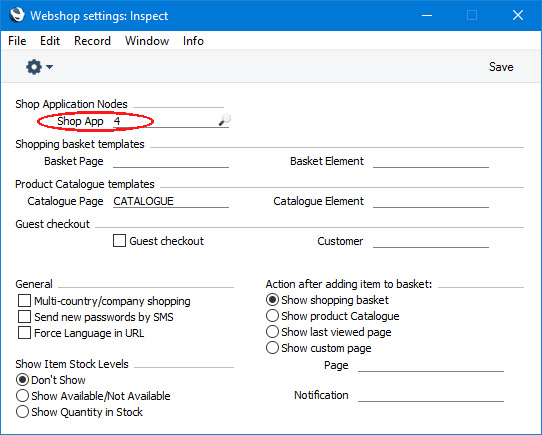Image resolution: width=542 pixels, height=435 pixels.
Task: Click the Catalogue Page field
Action: (x=171, y=201)
